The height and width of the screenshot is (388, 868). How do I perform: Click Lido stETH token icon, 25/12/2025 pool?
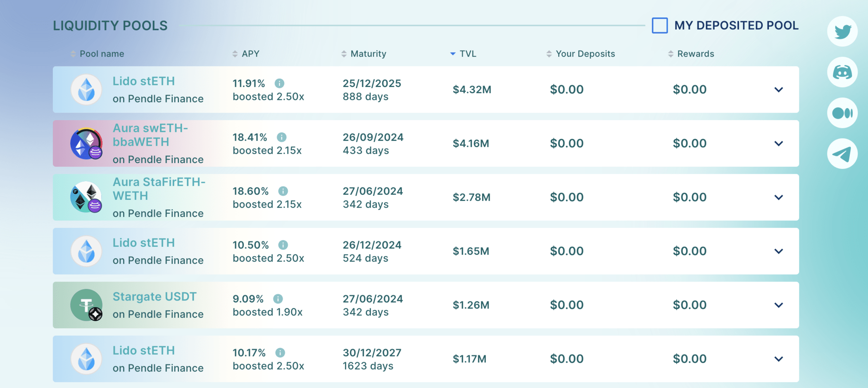pyautogui.click(x=86, y=90)
